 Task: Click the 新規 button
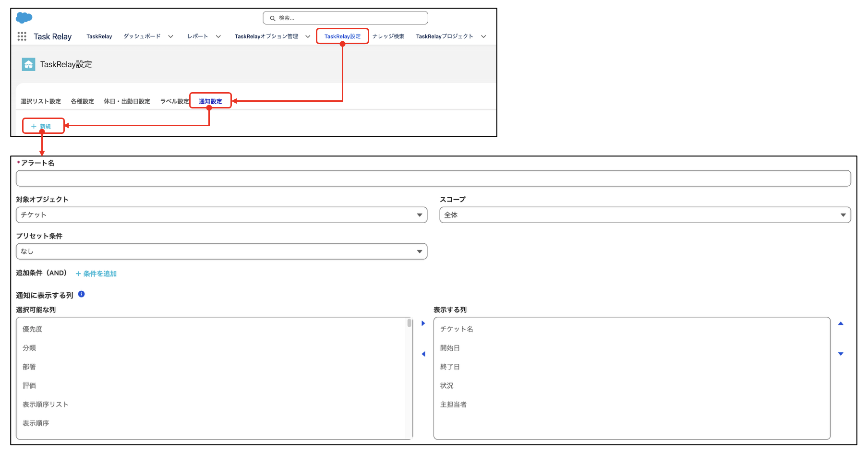point(41,126)
